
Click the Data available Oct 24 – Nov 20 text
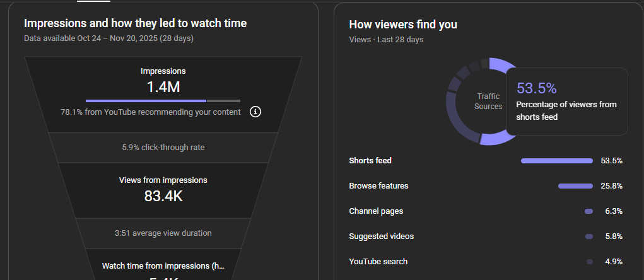(x=109, y=38)
